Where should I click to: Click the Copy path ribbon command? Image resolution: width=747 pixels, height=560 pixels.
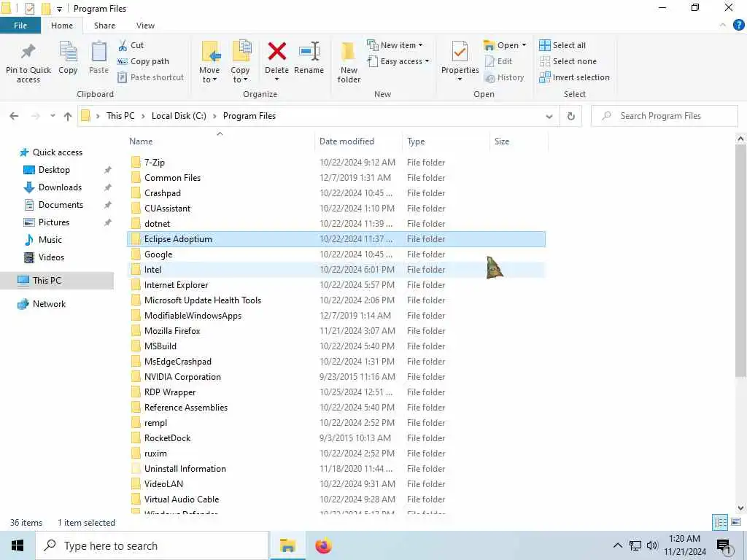143,61
